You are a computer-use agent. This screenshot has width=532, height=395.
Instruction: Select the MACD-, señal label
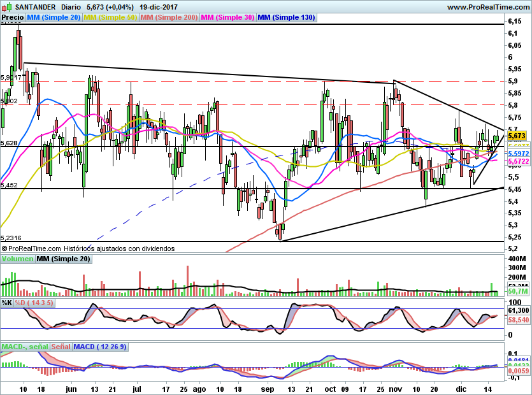point(23,347)
